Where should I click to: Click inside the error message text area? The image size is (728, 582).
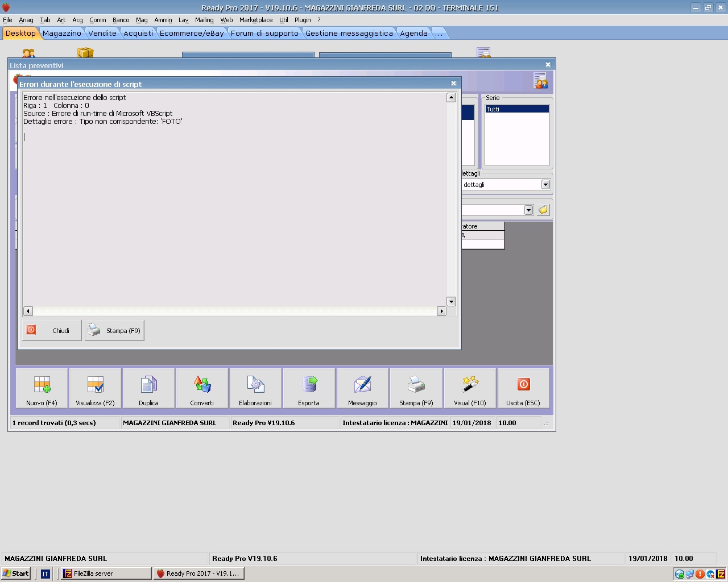click(x=234, y=199)
